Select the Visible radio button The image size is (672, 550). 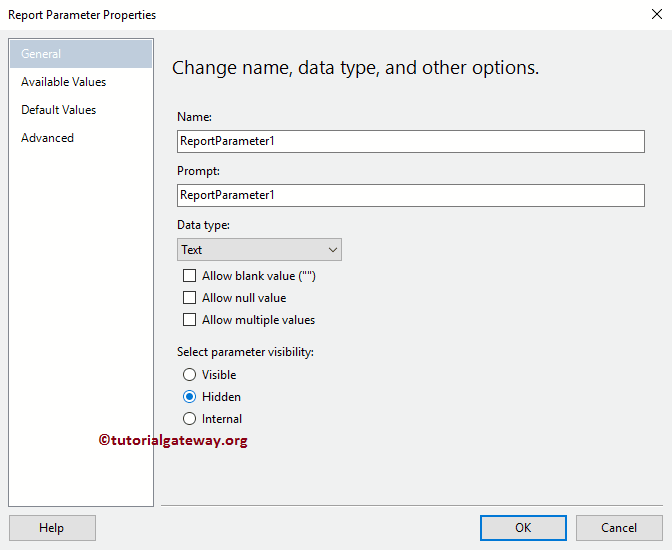tap(190, 375)
